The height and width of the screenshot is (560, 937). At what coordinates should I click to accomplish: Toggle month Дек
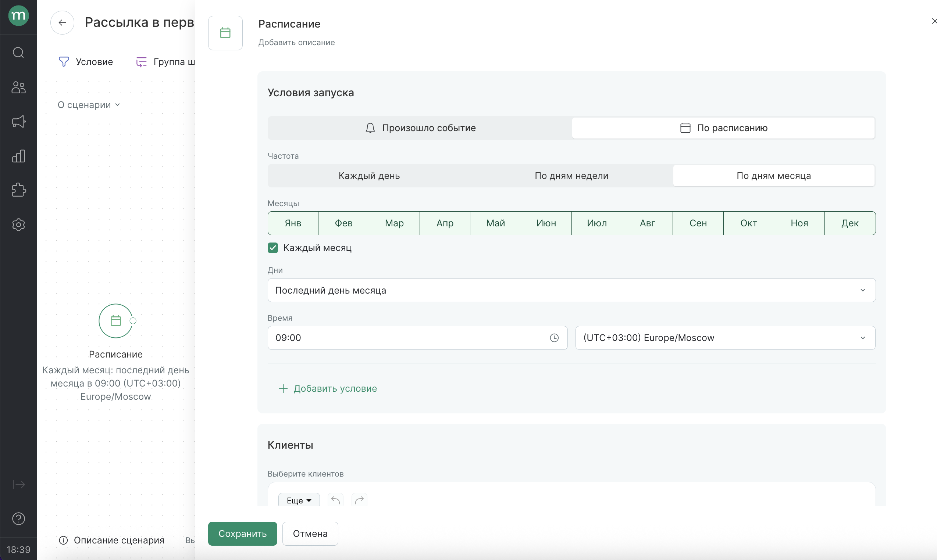click(850, 223)
